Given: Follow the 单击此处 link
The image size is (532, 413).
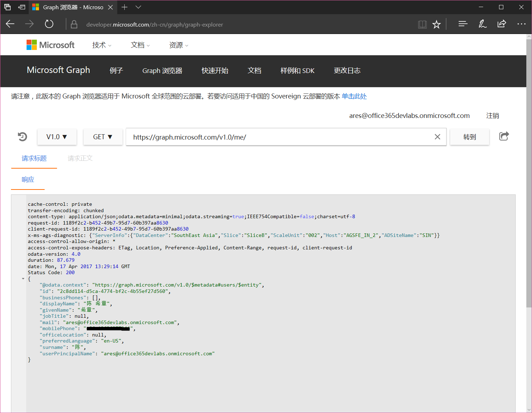Looking at the screenshot, I should point(354,96).
